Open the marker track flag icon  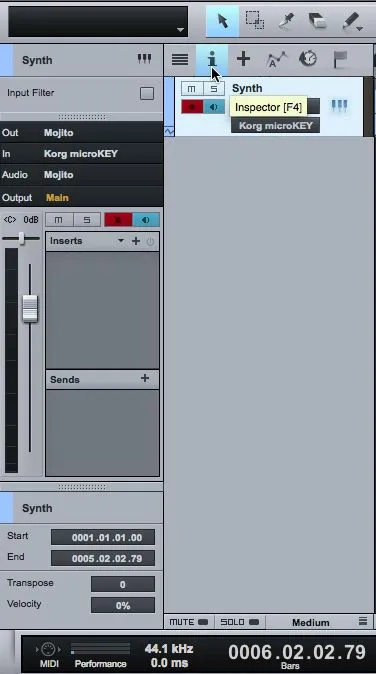point(340,59)
